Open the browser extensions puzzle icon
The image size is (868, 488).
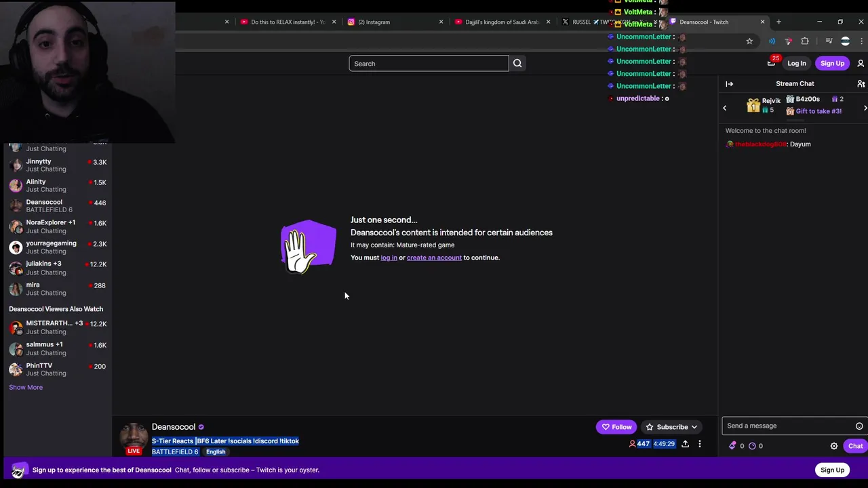point(805,41)
